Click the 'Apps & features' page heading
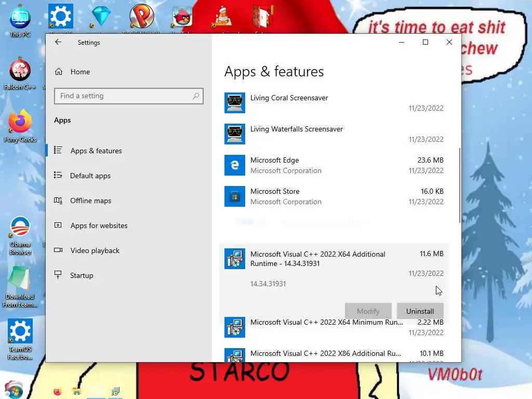532x399 pixels. click(274, 72)
